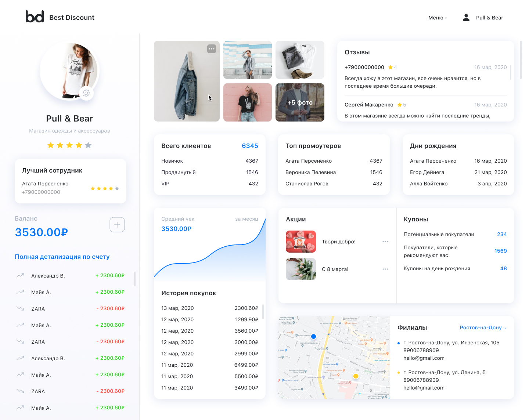The image size is (529, 420).
Task: Open options dots for С 8 марта!
Action: (x=385, y=269)
